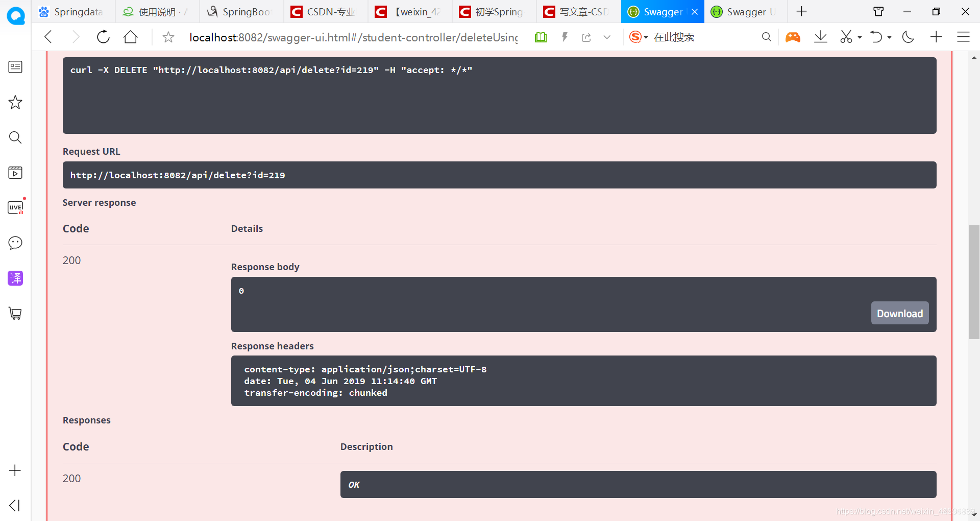The height and width of the screenshot is (521, 980).
Task: Open the sidebar video icon
Action: point(15,173)
